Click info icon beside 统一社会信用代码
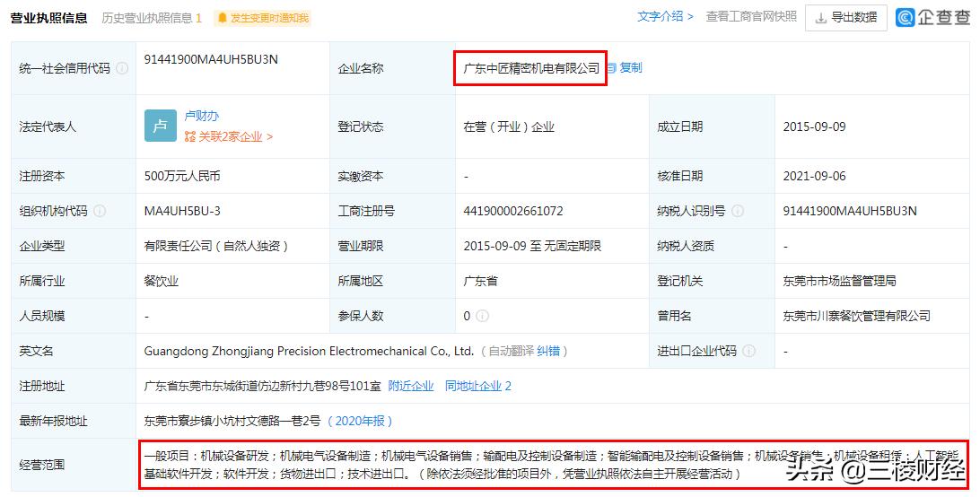Image resolution: width=980 pixels, height=497 pixels. pos(122,69)
